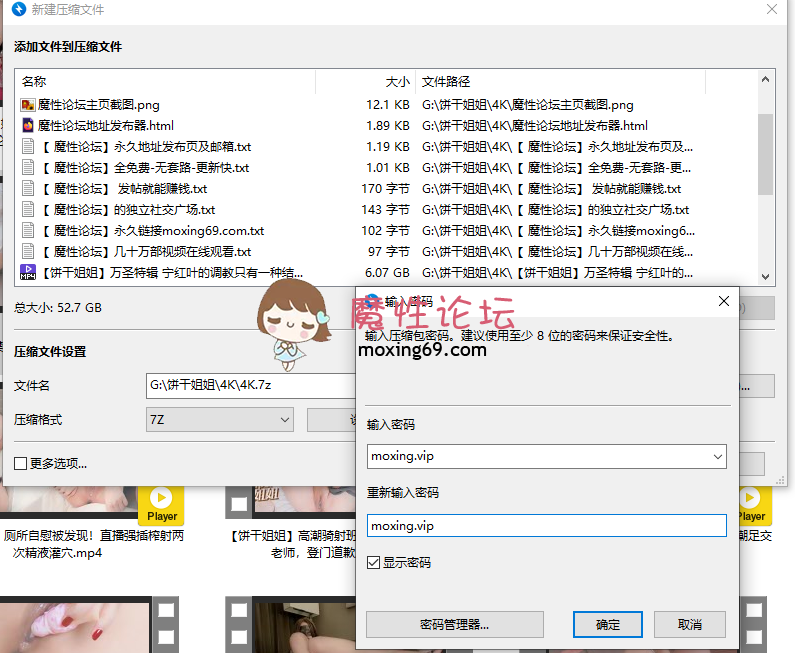Click the 确定 button
Screen dimensions: 795x653
[607, 625]
